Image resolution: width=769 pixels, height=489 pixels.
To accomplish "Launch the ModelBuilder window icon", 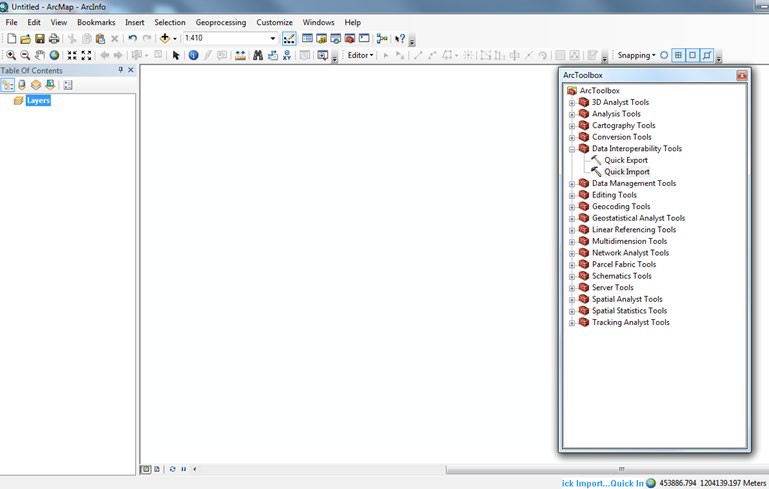I will point(383,38).
